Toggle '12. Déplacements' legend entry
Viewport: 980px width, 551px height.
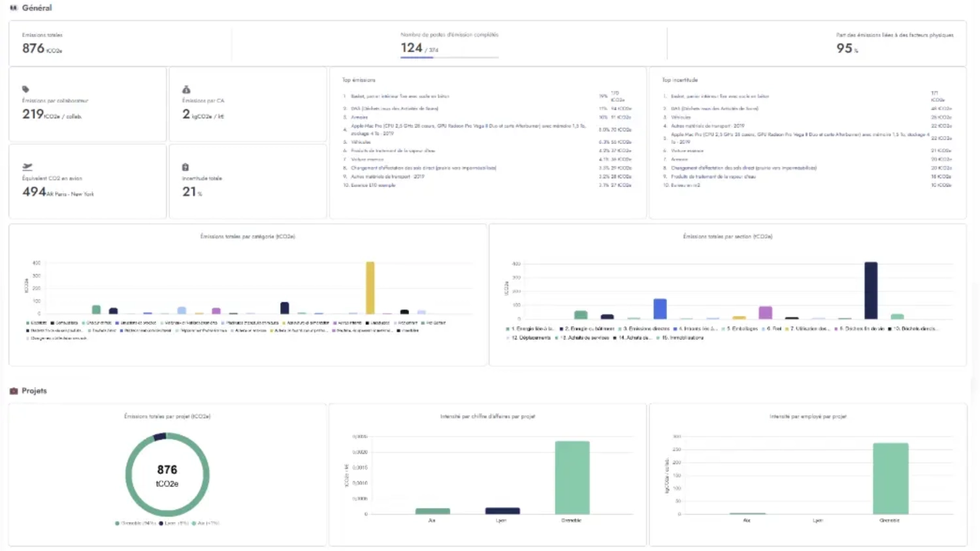point(529,338)
